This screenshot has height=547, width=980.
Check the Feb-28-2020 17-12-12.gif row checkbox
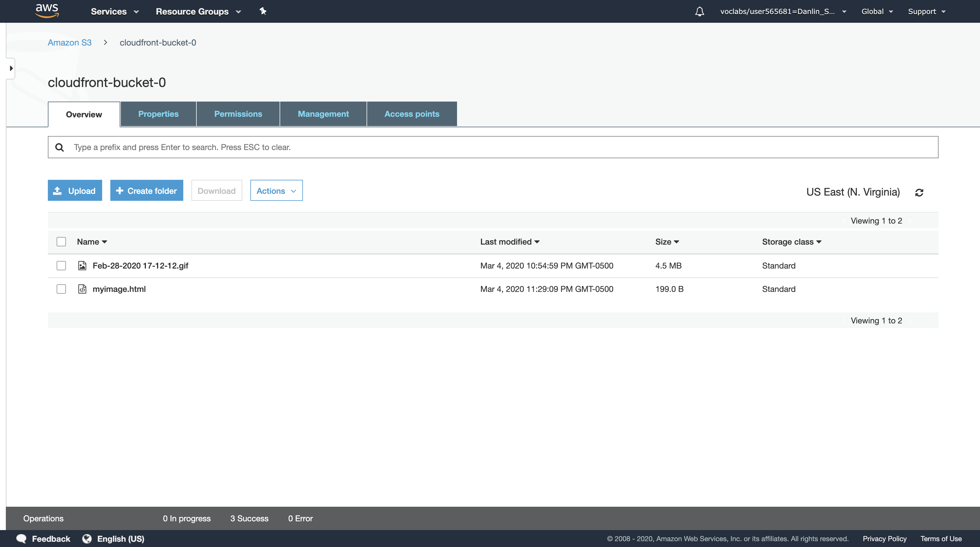61,266
